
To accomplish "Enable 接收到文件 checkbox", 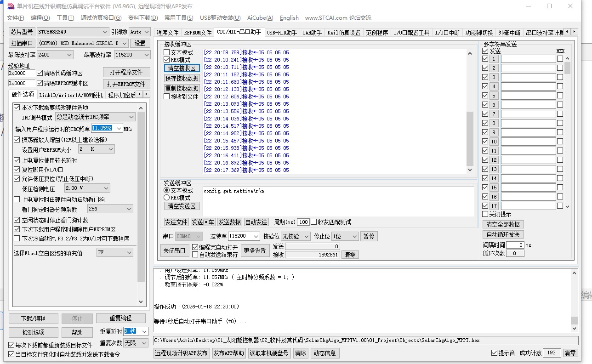I will [167, 97].
